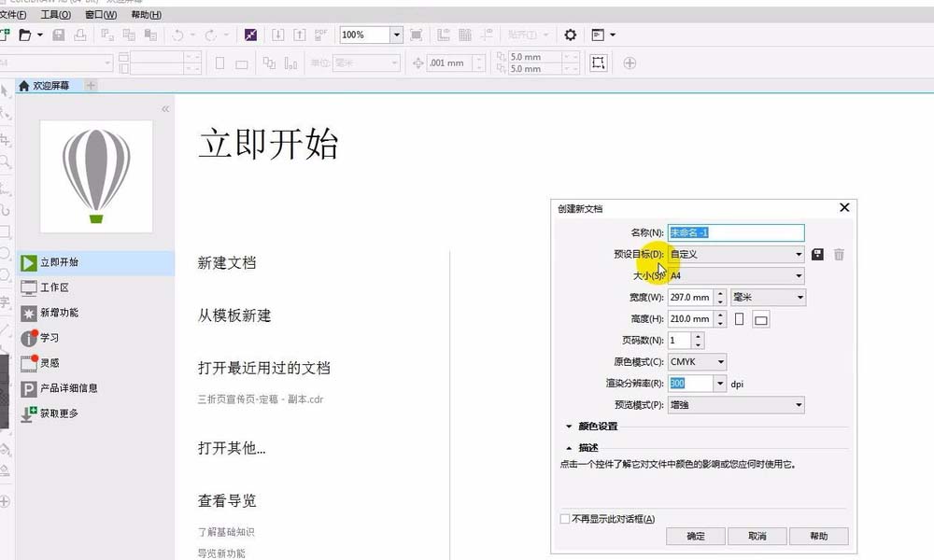Click the Redo arrow icon
Viewport: 934px width, 560px height.
(210, 35)
